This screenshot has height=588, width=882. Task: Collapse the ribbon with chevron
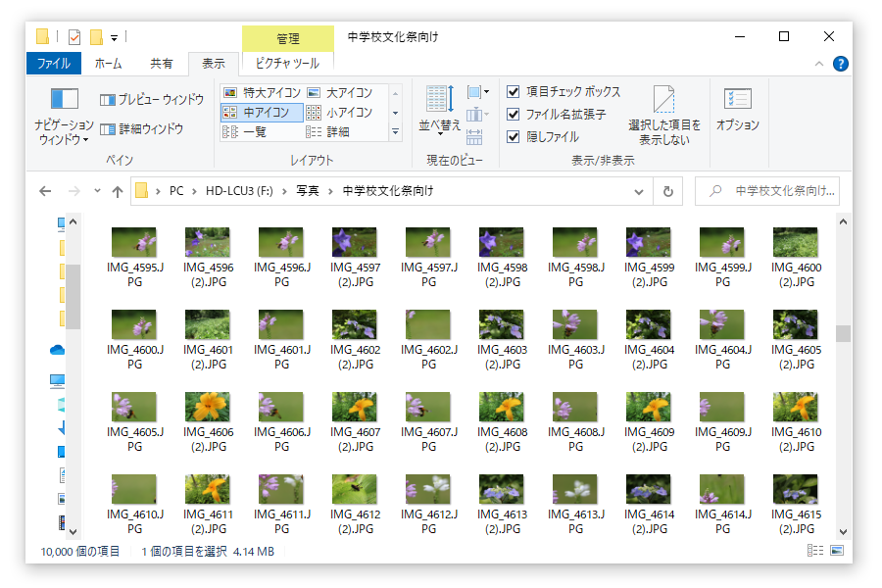coord(819,64)
